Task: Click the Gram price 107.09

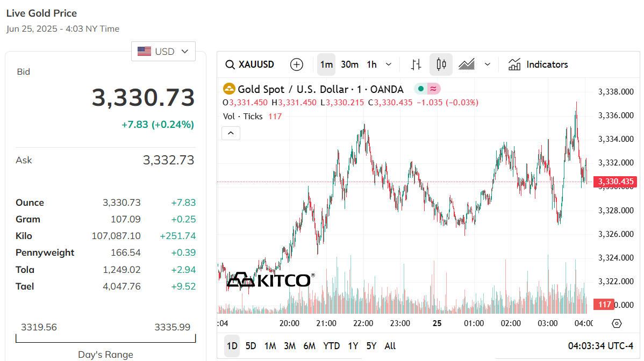Action: [126, 220]
